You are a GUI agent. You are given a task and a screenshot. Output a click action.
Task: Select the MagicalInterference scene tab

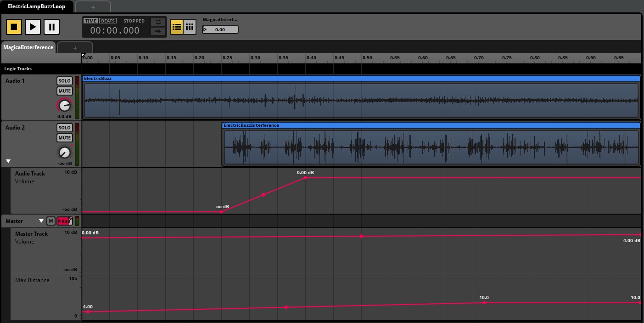click(x=28, y=47)
